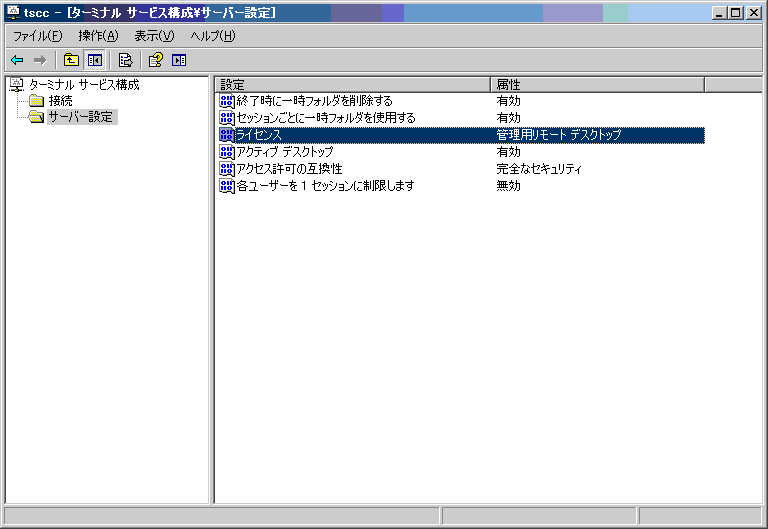Sort by the 属性 column header

598,84
